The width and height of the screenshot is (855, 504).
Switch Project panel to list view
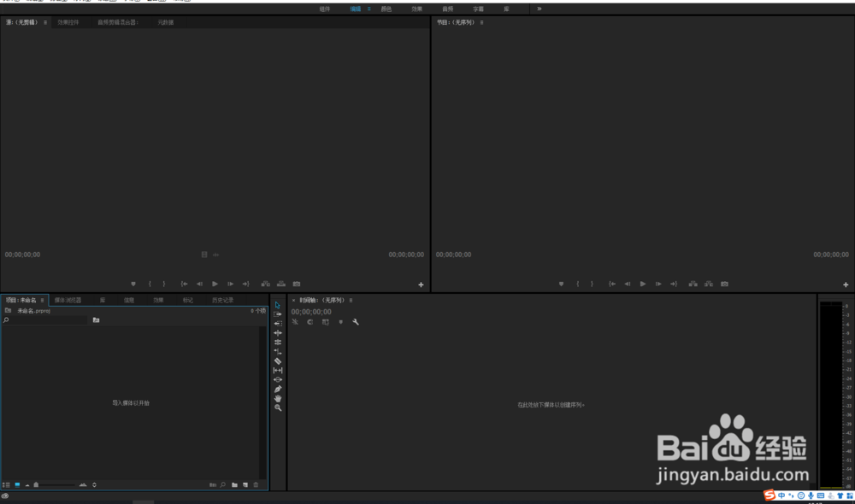click(6, 484)
